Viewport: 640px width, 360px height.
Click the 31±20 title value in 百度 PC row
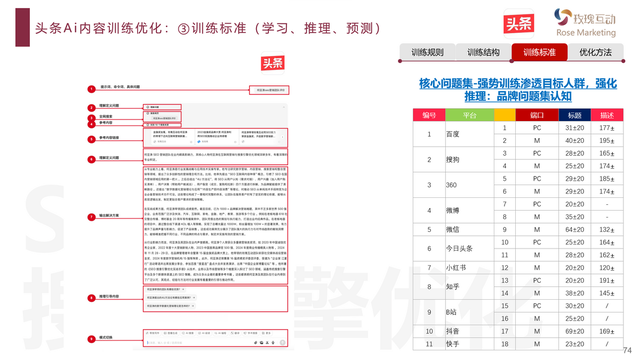point(574,128)
